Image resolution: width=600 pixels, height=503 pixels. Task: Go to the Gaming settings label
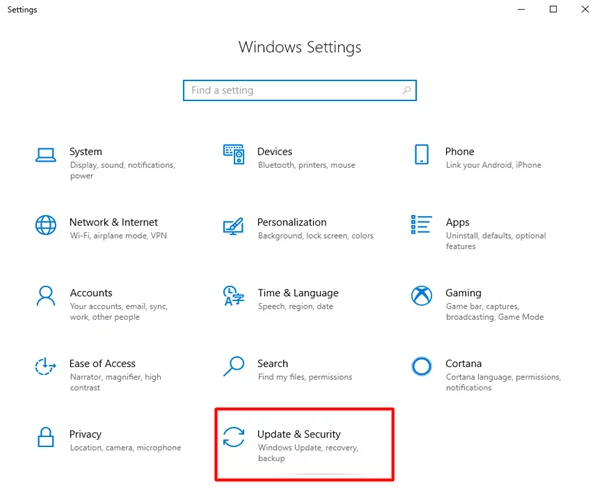point(463,293)
